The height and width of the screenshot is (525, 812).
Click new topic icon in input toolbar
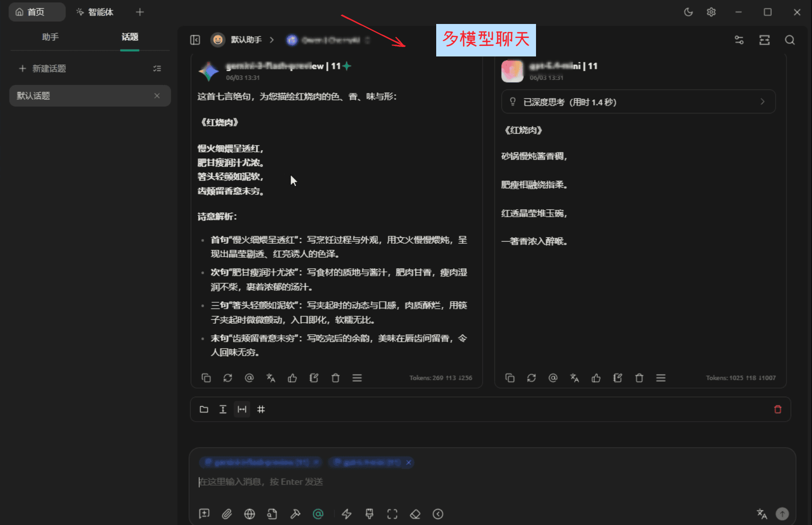pyautogui.click(x=204, y=514)
